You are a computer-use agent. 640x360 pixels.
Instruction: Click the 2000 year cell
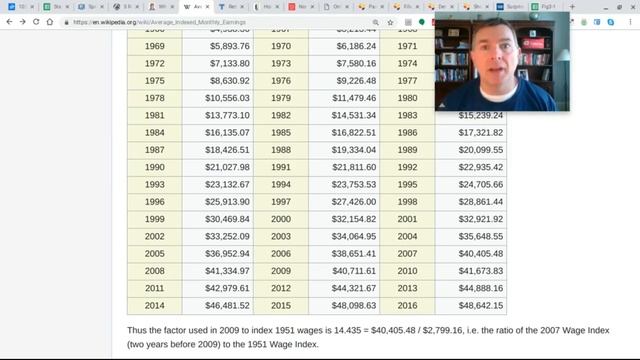click(x=281, y=219)
